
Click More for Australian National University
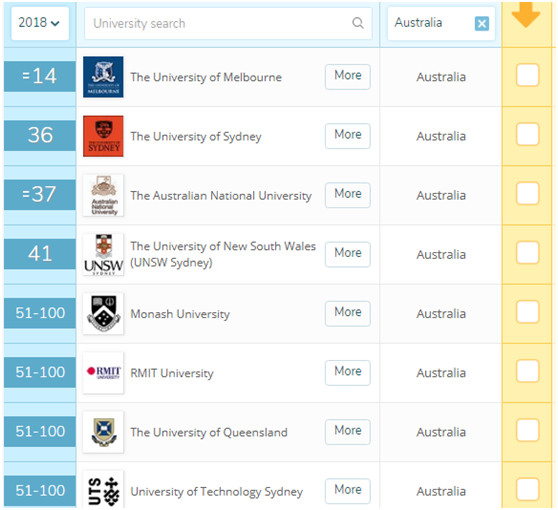(x=348, y=195)
